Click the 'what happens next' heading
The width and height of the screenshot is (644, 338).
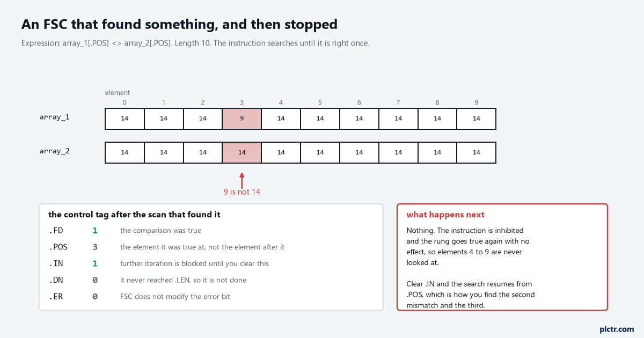(445, 215)
